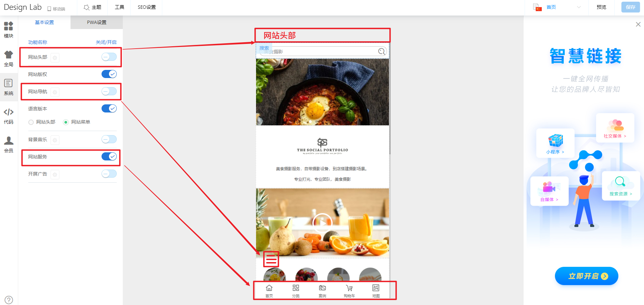Click the help question mark icon
Image resolution: width=644 pixels, height=305 pixels.
pos(9,300)
